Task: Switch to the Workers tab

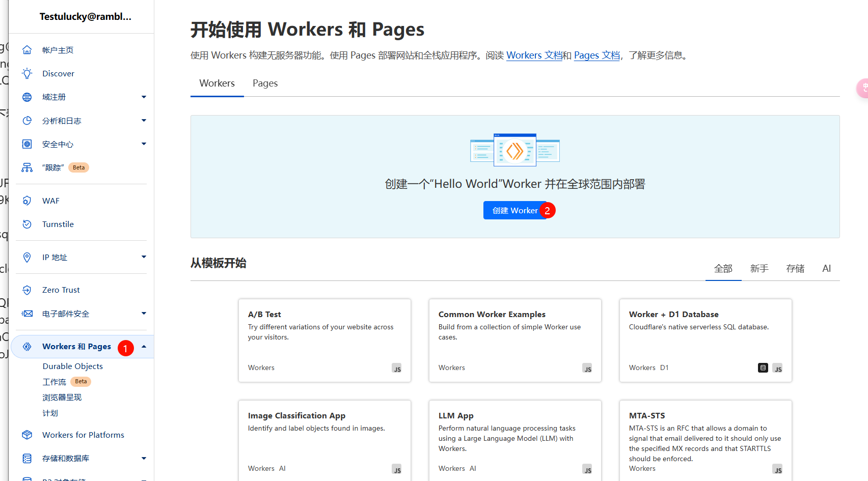Action: (217, 83)
